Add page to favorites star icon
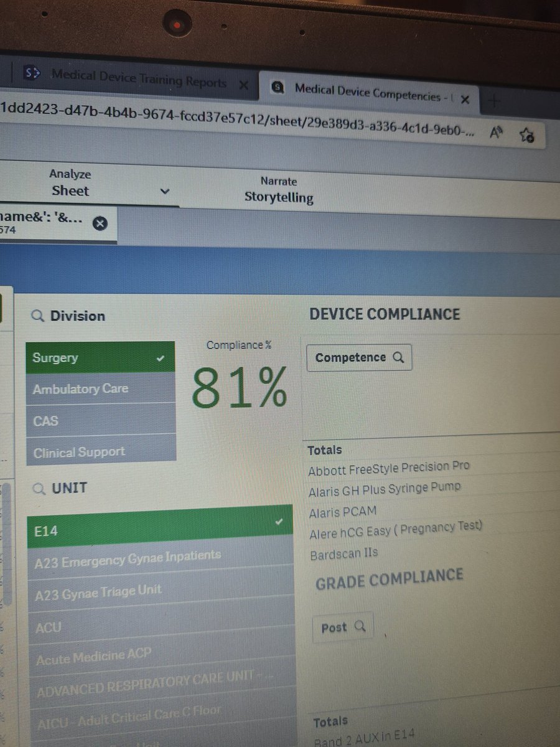The image size is (560, 747). coord(526,135)
